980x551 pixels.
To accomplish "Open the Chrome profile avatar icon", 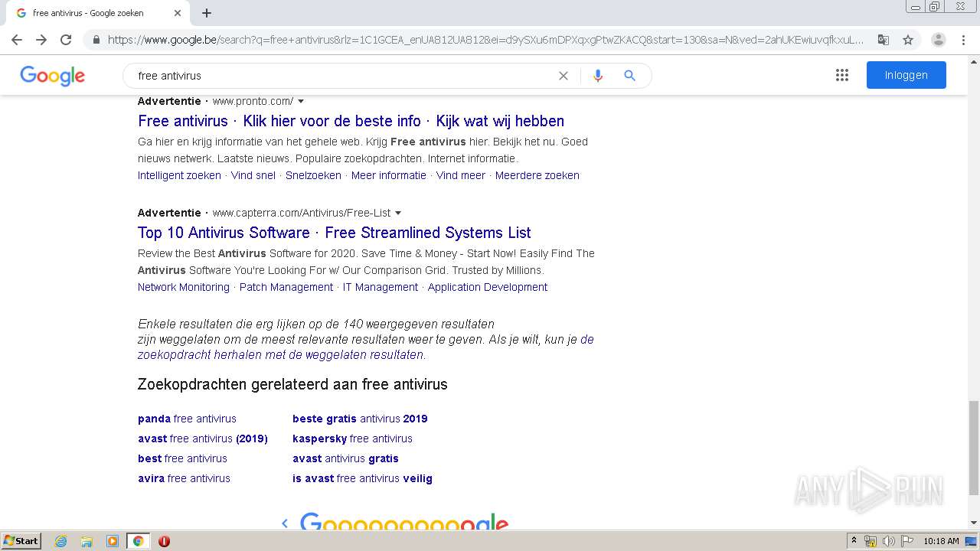I will coord(939,40).
